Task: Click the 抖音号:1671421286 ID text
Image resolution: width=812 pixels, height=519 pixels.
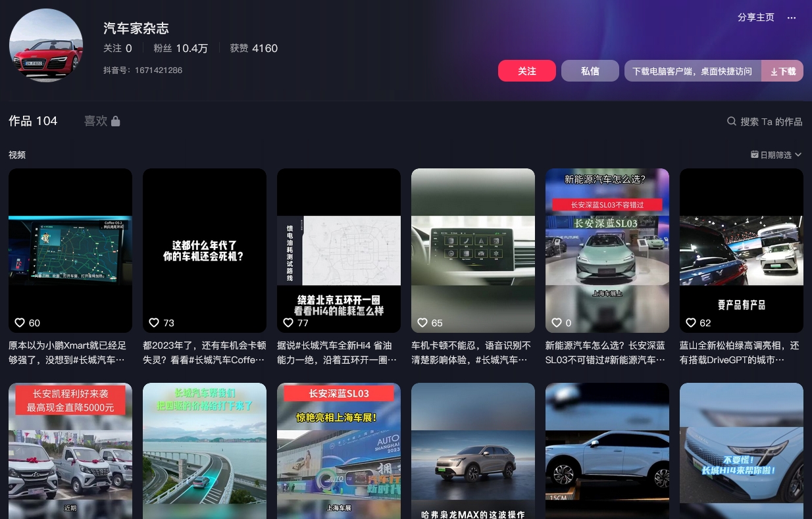Action: (x=143, y=70)
